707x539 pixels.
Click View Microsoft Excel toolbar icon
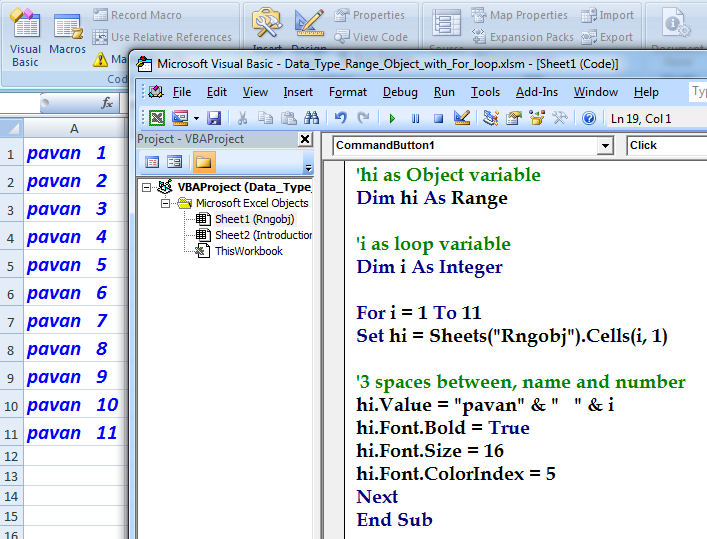[x=156, y=118]
